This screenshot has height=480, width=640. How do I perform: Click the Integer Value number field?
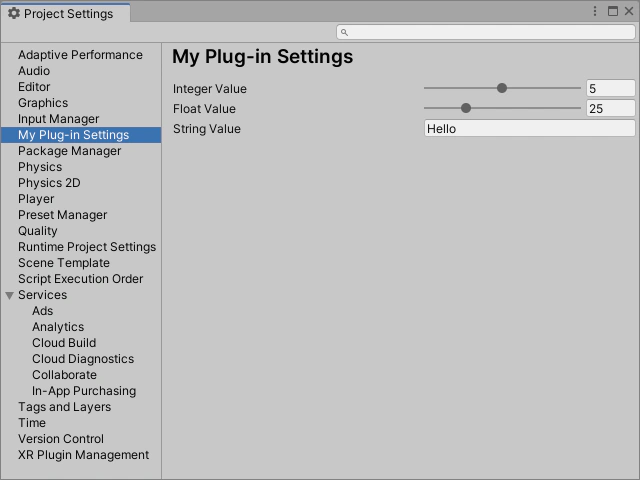610,89
